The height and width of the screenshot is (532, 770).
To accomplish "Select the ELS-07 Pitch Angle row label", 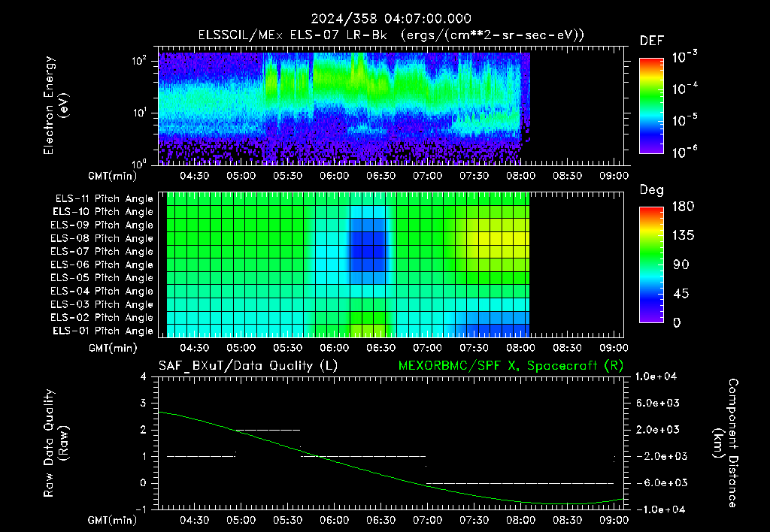I will pos(102,251).
